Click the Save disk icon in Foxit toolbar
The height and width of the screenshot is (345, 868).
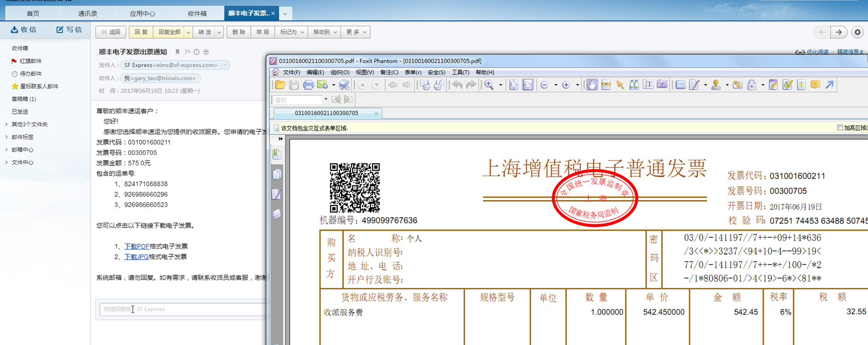click(294, 85)
